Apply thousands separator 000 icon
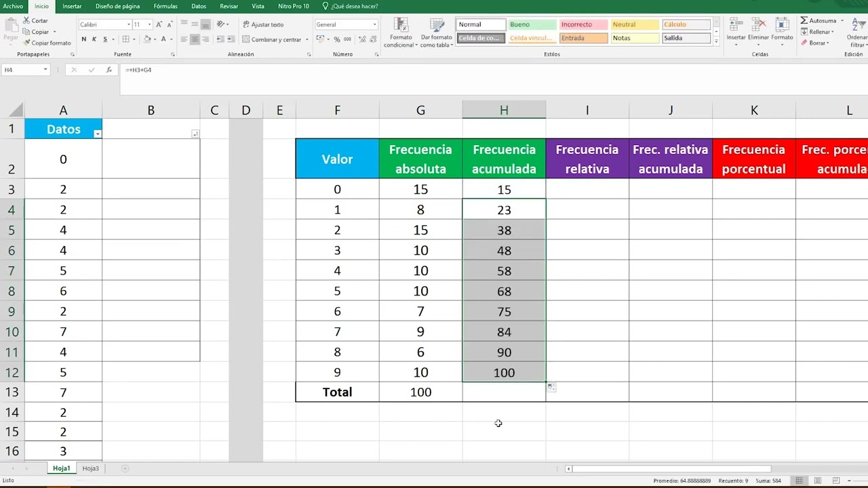The image size is (868, 488). (x=346, y=39)
